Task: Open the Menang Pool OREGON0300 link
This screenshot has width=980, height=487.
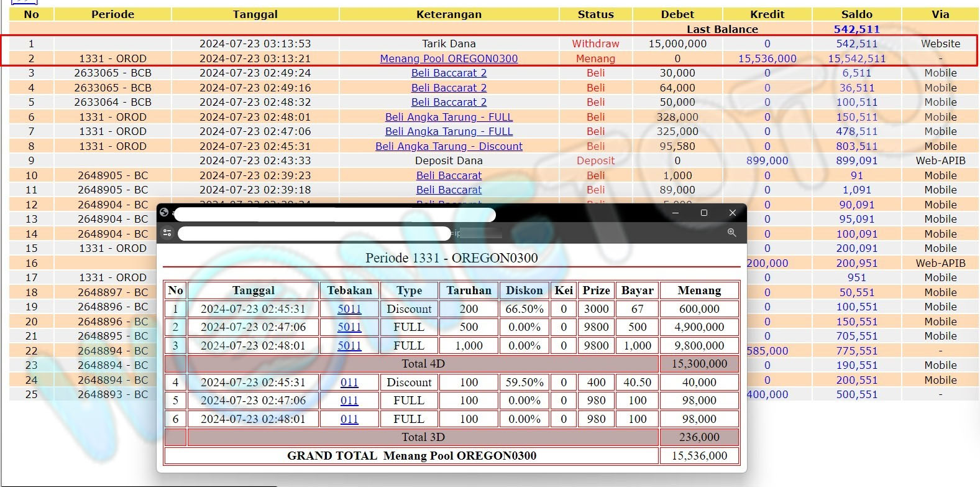Action: (449, 58)
